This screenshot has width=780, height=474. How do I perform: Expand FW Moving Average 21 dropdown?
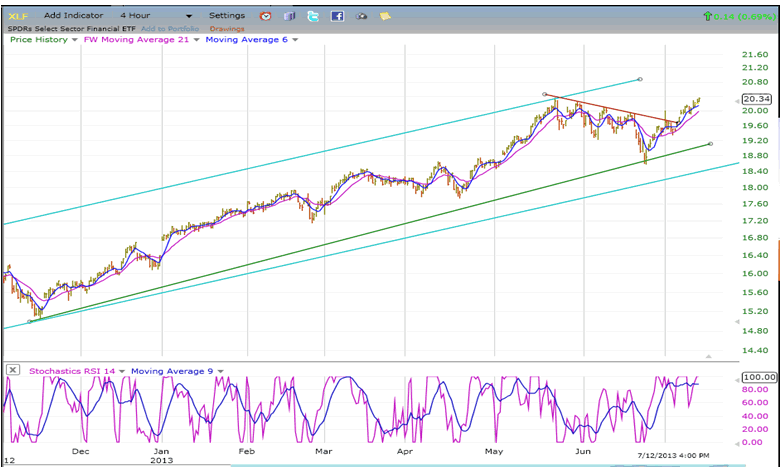[196, 40]
